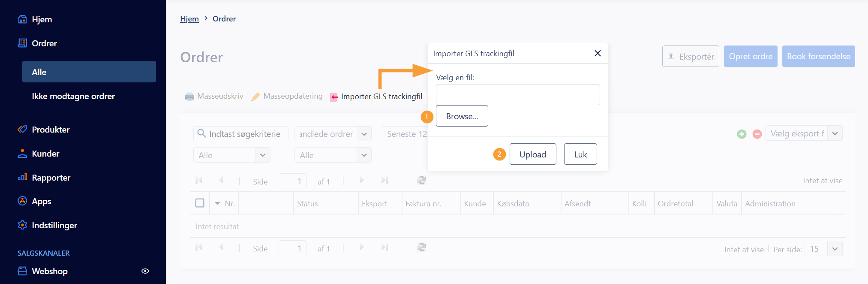Click the Vælg en fil input field
Viewport: 868px width, 284px height.
coord(517,95)
